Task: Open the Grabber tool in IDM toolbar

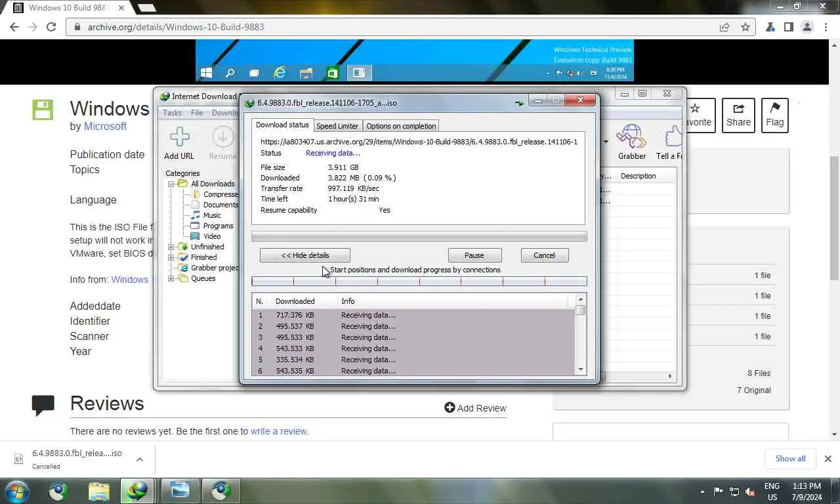Action: (x=631, y=137)
